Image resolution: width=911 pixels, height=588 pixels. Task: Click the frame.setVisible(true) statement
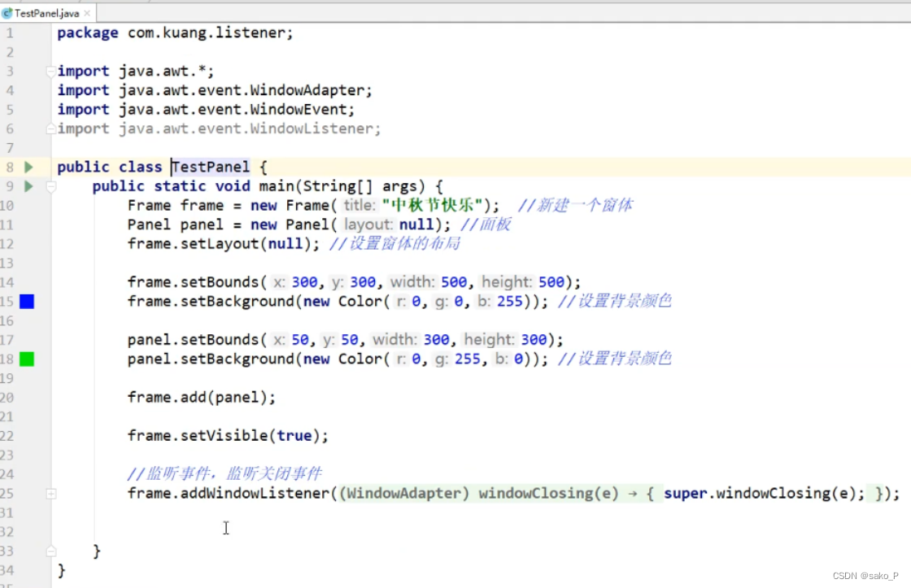pos(228,436)
